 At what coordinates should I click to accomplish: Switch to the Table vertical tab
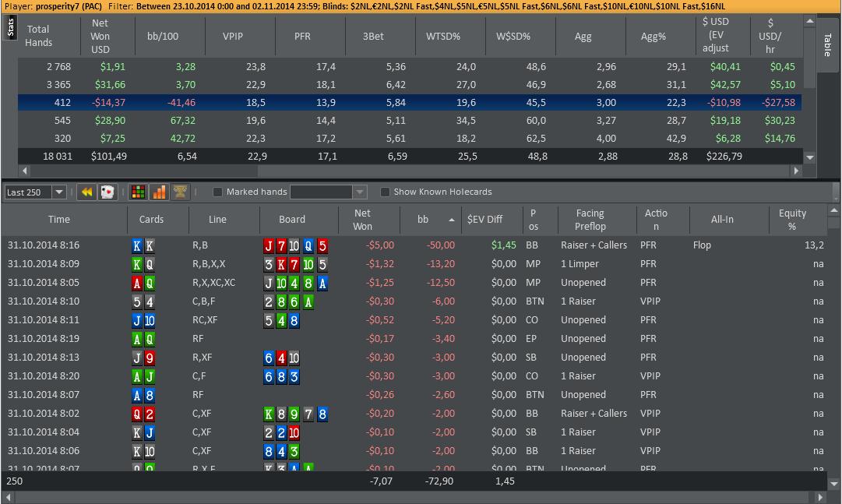point(827,44)
